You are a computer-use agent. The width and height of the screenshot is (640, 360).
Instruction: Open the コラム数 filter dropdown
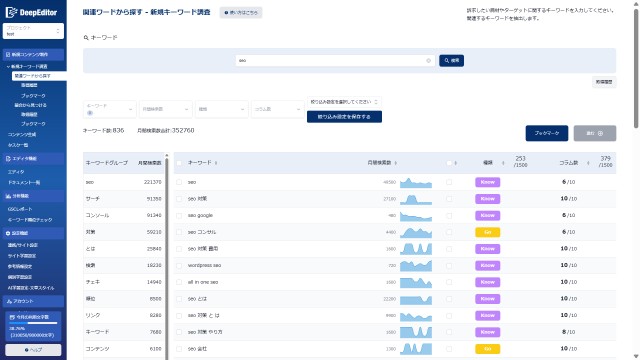click(x=278, y=109)
